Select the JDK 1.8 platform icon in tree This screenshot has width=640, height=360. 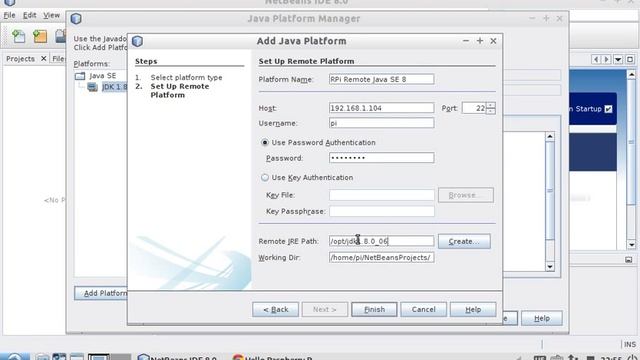pos(93,87)
